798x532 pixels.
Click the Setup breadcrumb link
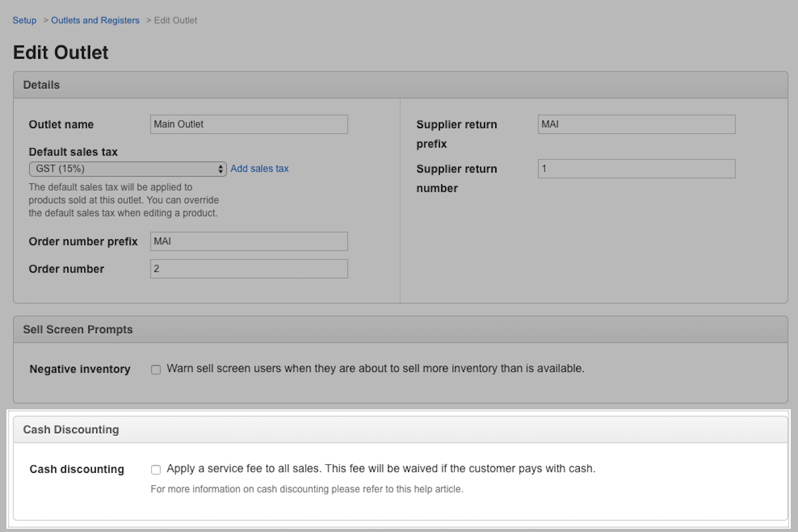[x=25, y=21]
